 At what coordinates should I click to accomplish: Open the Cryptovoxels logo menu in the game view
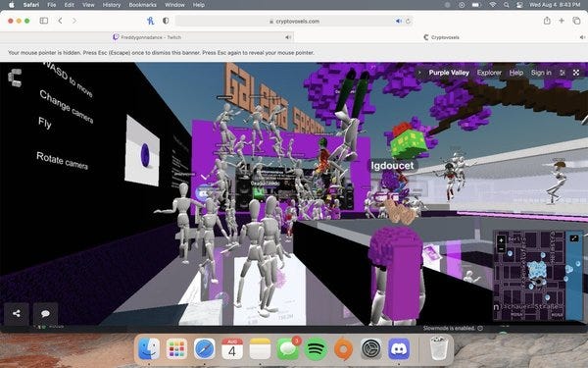coord(15,78)
